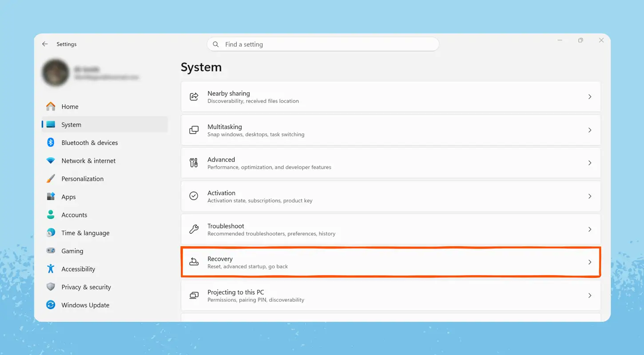Expand Nearby sharing via its chevron

coord(590,97)
